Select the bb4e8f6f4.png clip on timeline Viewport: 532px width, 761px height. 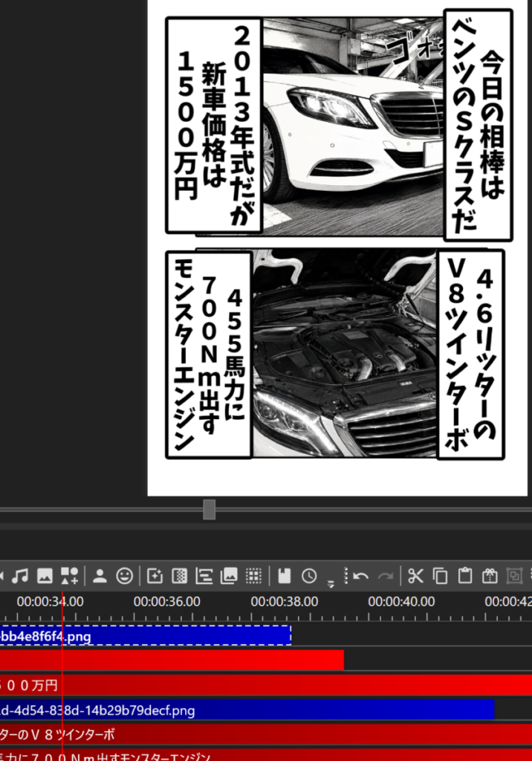click(x=145, y=636)
